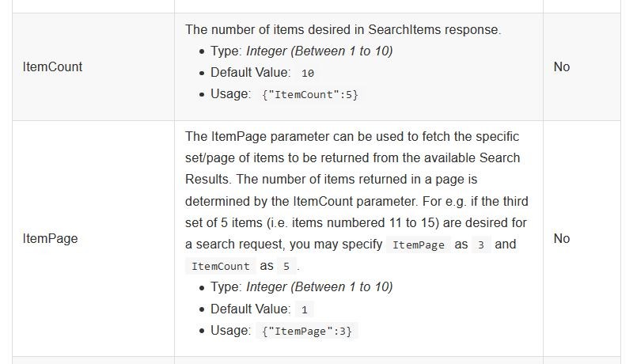Screen dimensions: 637x364
Task: Click the ItemPage Default Value code 1
Action: point(305,310)
